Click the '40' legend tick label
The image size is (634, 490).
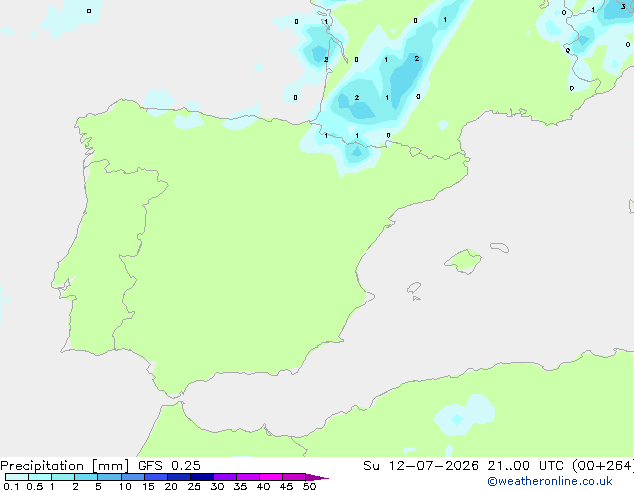click(263, 486)
